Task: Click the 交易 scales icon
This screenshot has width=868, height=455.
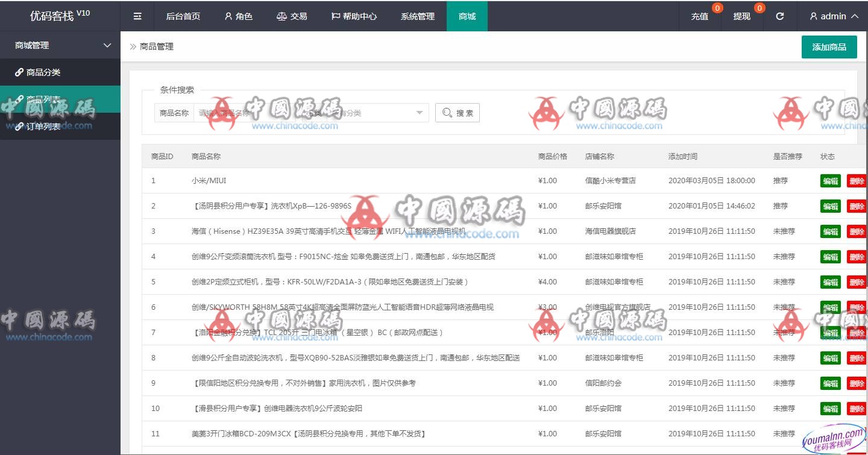Action: [281, 16]
